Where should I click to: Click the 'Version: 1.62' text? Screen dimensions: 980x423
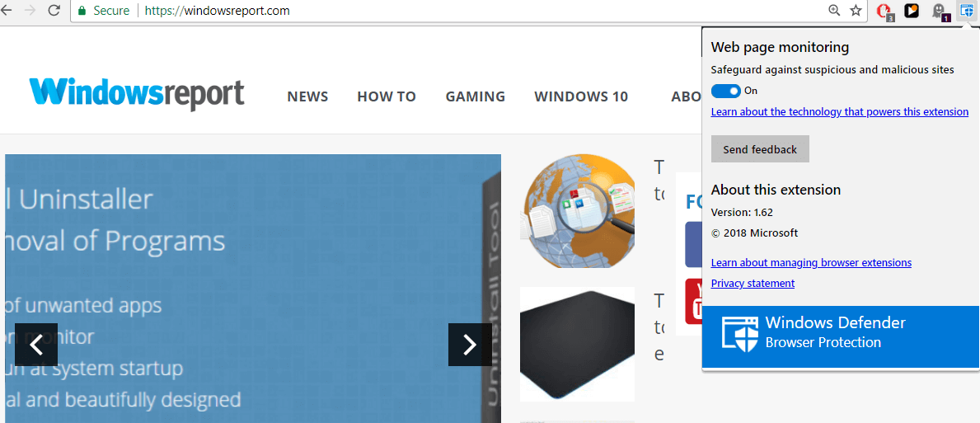tap(742, 213)
